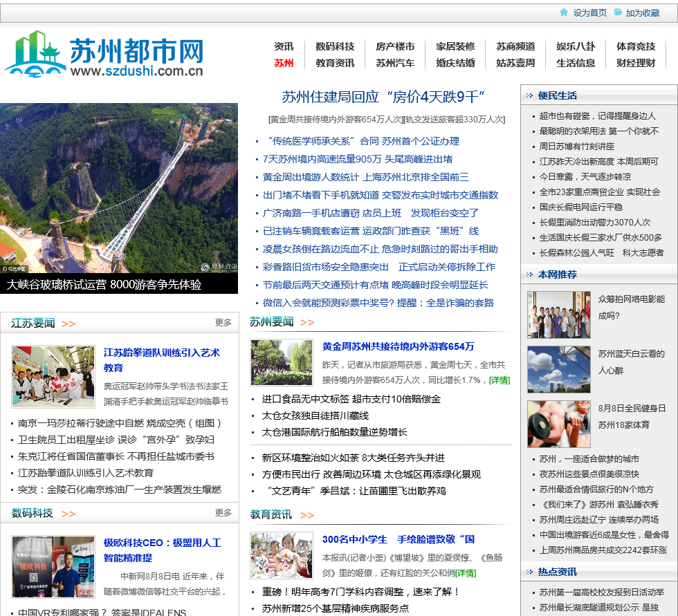Select the red 苏州 navigation item

point(284,63)
